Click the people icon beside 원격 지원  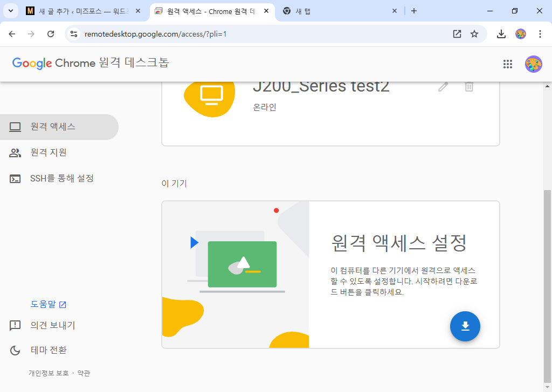pyautogui.click(x=15, y=153)
